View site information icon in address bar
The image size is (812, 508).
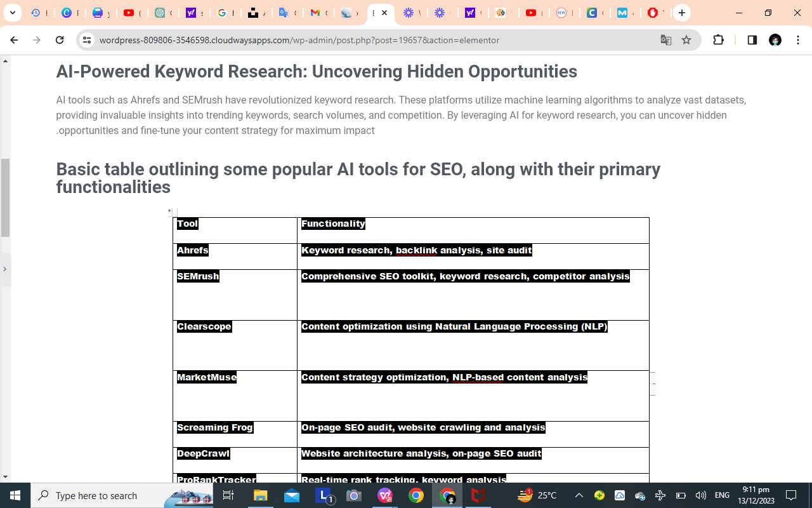coord(87,40)
